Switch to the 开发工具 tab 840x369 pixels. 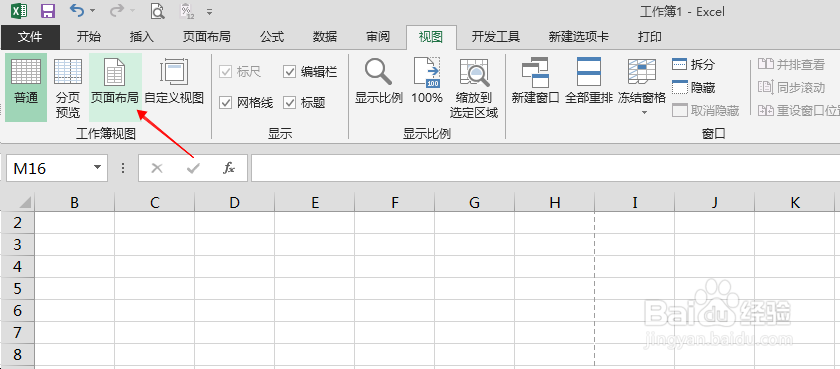click(496, 37)
